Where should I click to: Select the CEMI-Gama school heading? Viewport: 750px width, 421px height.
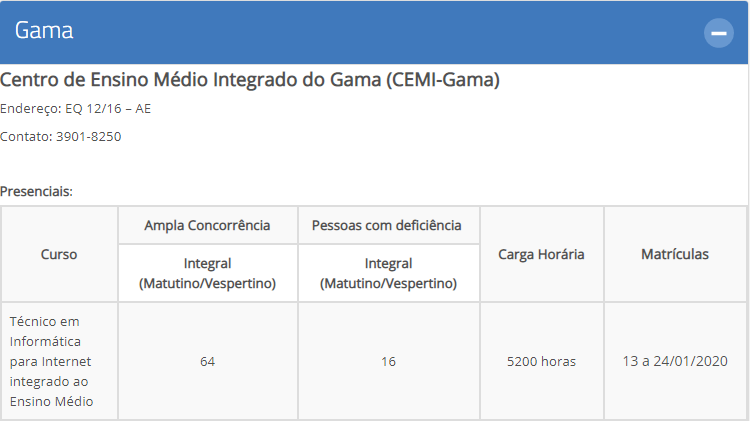pos(250,79)
